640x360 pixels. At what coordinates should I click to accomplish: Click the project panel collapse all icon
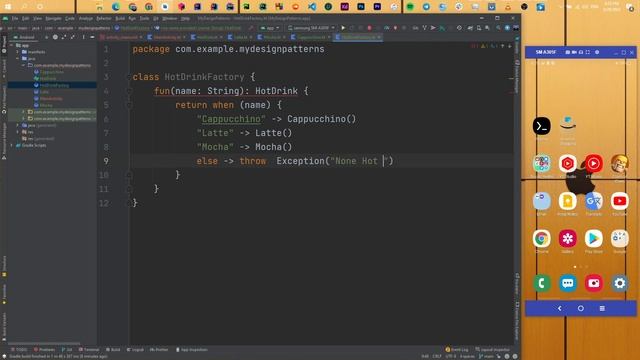[73, 37]
